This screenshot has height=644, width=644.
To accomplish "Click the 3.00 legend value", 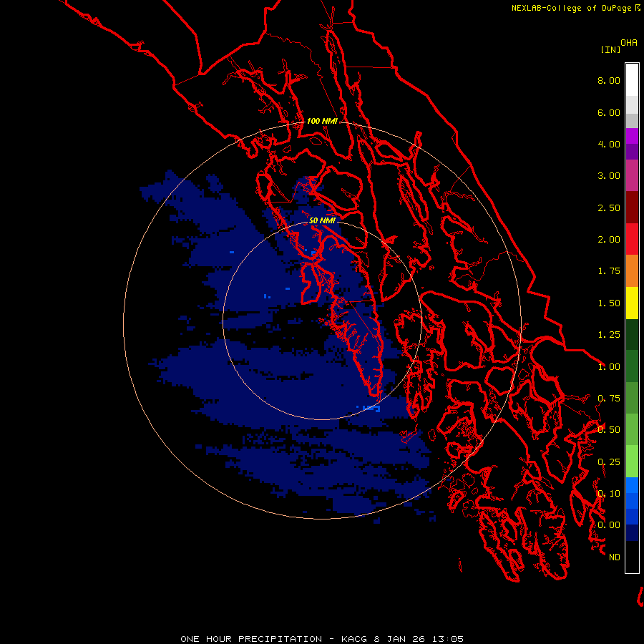I will click(x=609, y=176).
